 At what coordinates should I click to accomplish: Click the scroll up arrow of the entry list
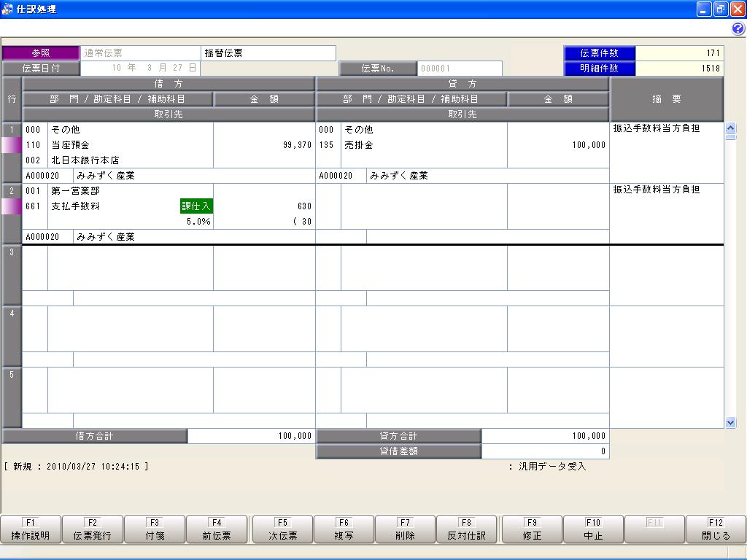tap(730, 128)
